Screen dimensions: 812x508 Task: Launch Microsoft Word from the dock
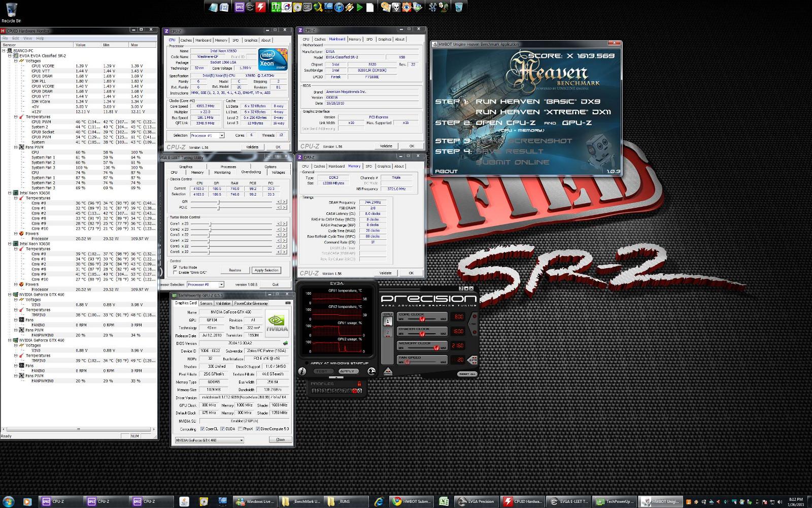(x=224, y=7)
